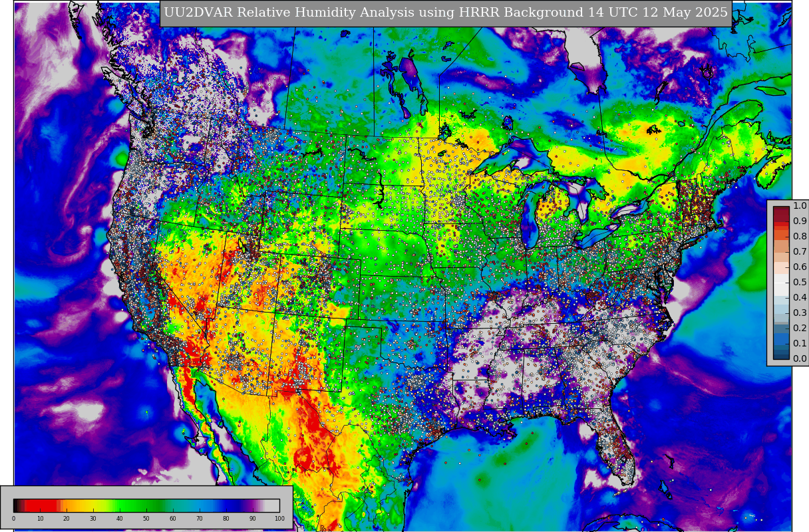The width and height of the screenshot is (809, 532).
Task: Click the '90' tick on humidity colorbar
Action: point(253,519)
